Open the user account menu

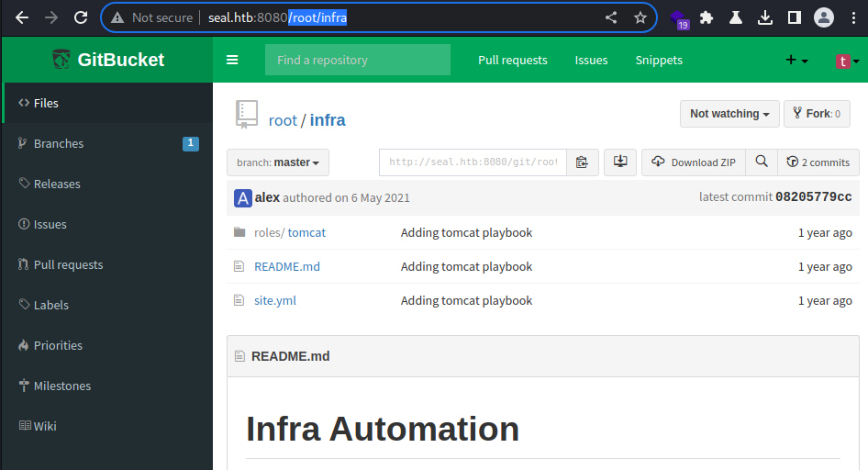[x=847, y=61]
